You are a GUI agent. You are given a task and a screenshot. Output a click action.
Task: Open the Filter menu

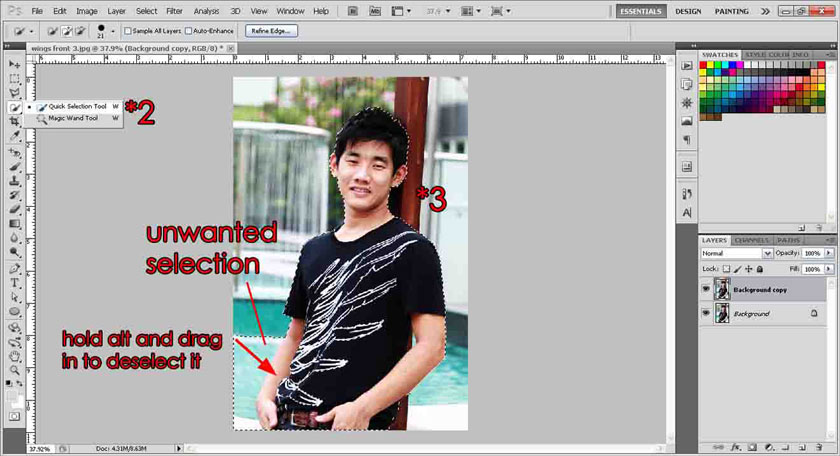(174, 11)
